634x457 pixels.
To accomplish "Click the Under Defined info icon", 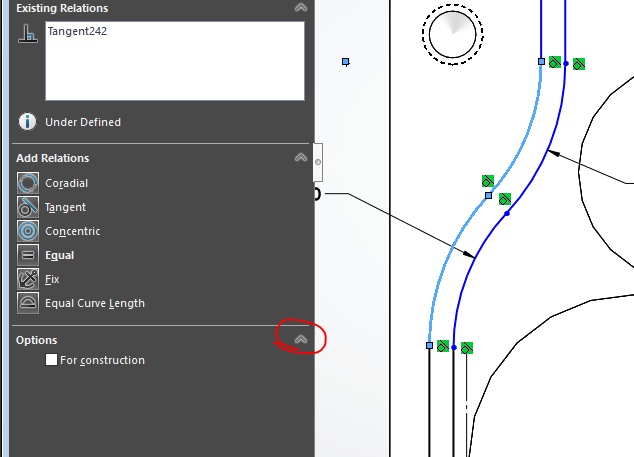I will tap(27, 121).
